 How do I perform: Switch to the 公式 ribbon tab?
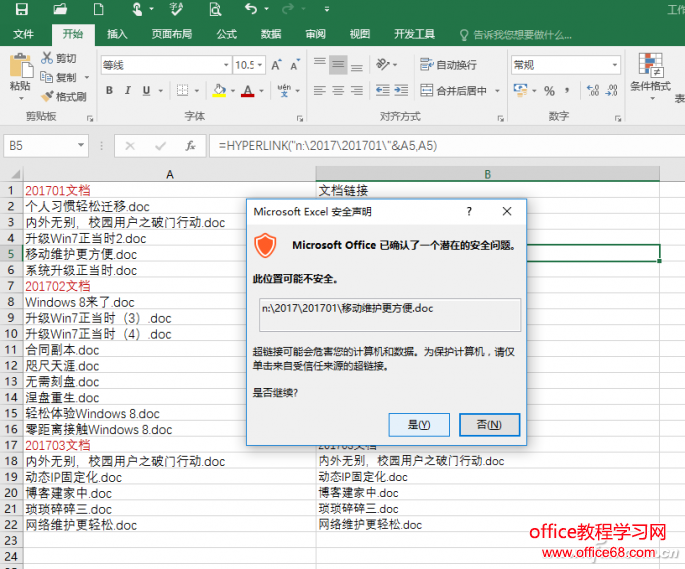pyautogui.click(x=226, y=34)
